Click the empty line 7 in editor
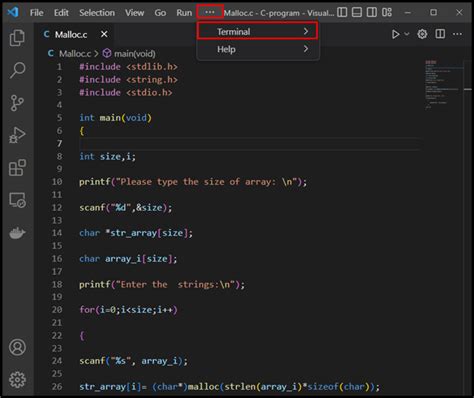Viewport: 474px width, 398px height. (250, 143)
